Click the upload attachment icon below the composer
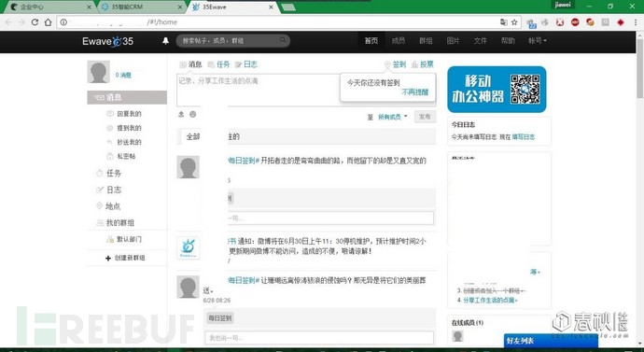Image resolution: width=644 pixels, height=352 pixels. pyautogui.click(x=181, y=114)
